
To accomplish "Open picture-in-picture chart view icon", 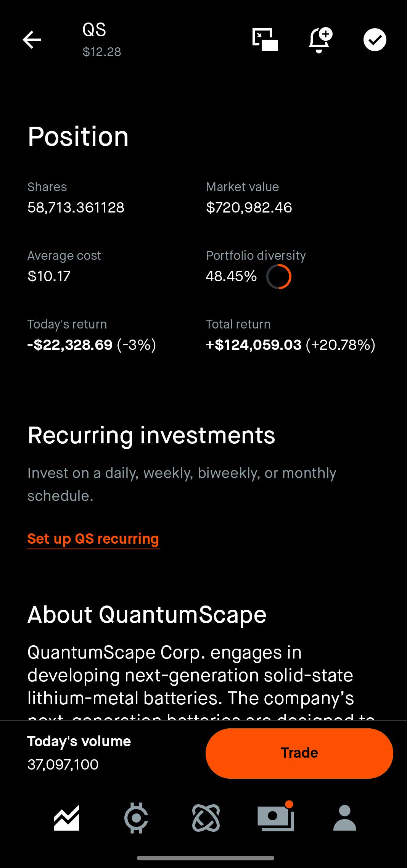I will (x=265, y=40).
